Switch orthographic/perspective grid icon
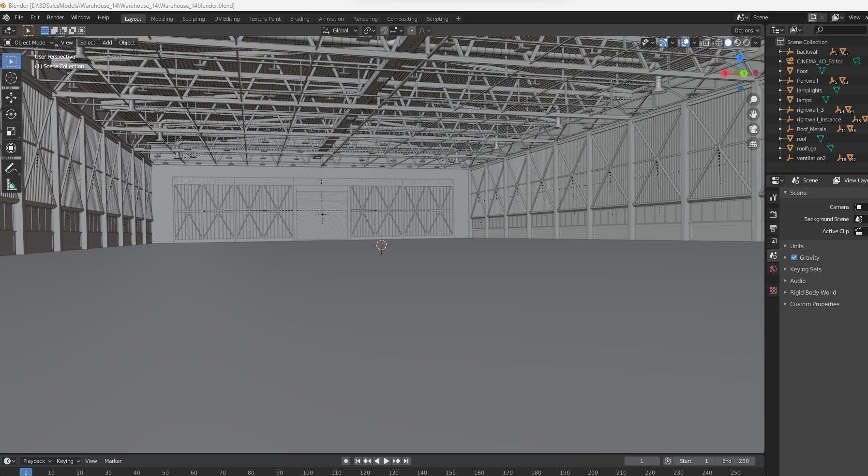Viewport: 868px width, 476px height. [x=753, y=144]
